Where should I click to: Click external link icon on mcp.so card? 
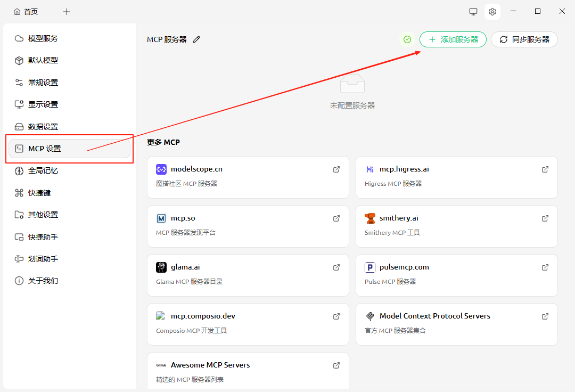pyautogui.click(x=336, y=218)
